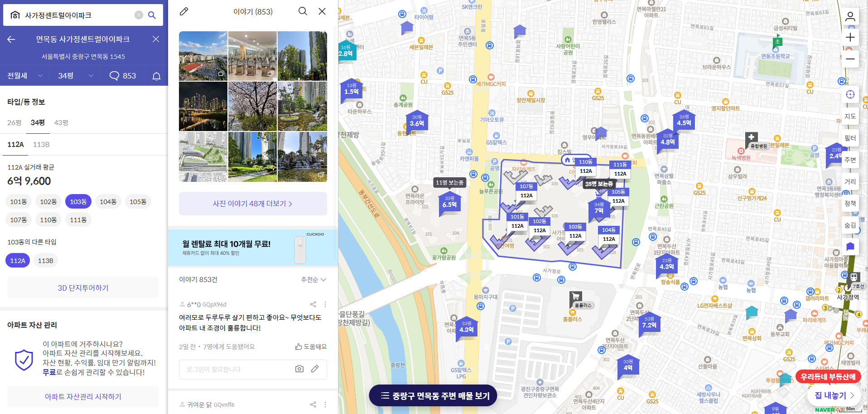The height and width of the screenshot is (414, 868).
Task: Click the notification bell icon
Action: [156, 76]
